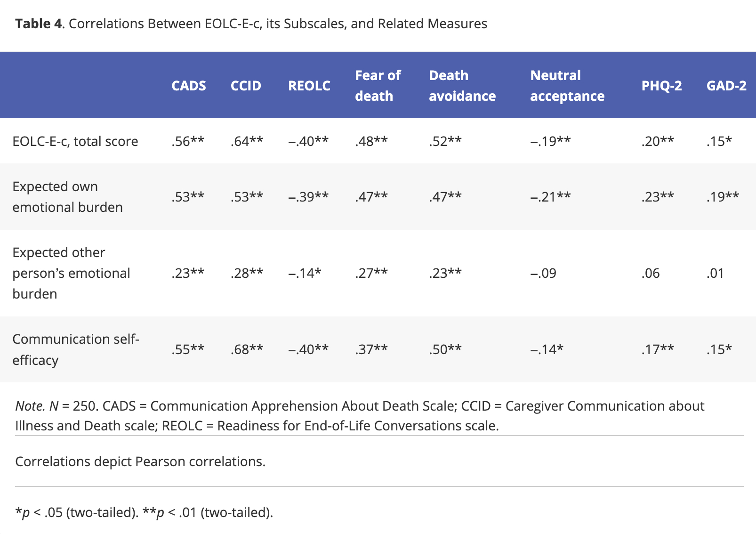The width and height of the screenshot is (756, 534).
Task: Click the .01 value under GAD-2
Action: (x=715, y=273)
